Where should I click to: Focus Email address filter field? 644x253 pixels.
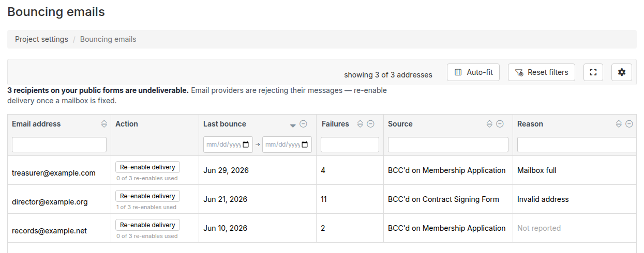(59, 145)
